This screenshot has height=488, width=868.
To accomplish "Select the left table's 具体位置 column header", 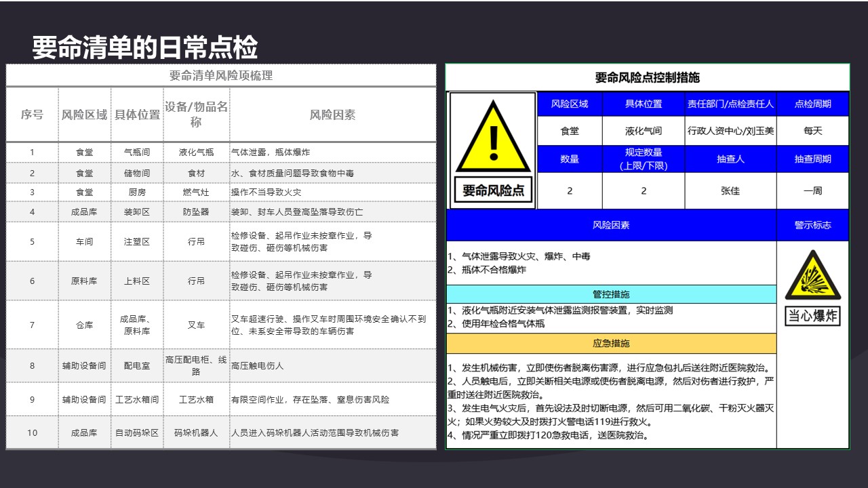I will click(x=138, y=115).
